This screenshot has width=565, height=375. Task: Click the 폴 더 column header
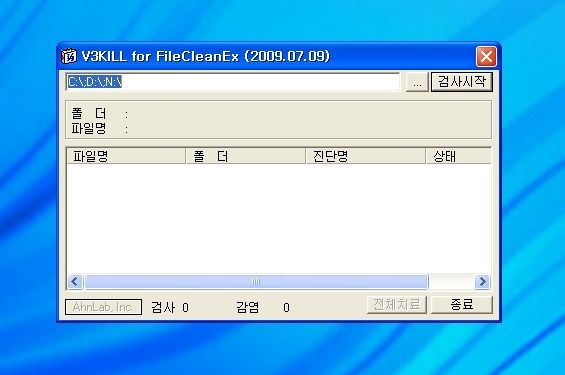246,156
